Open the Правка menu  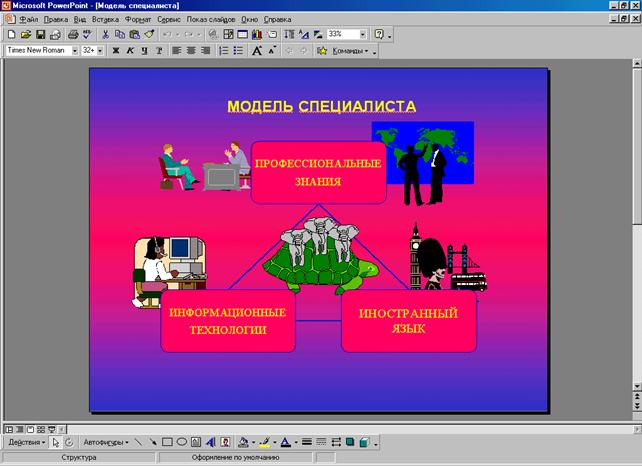[x=56, y=19]
